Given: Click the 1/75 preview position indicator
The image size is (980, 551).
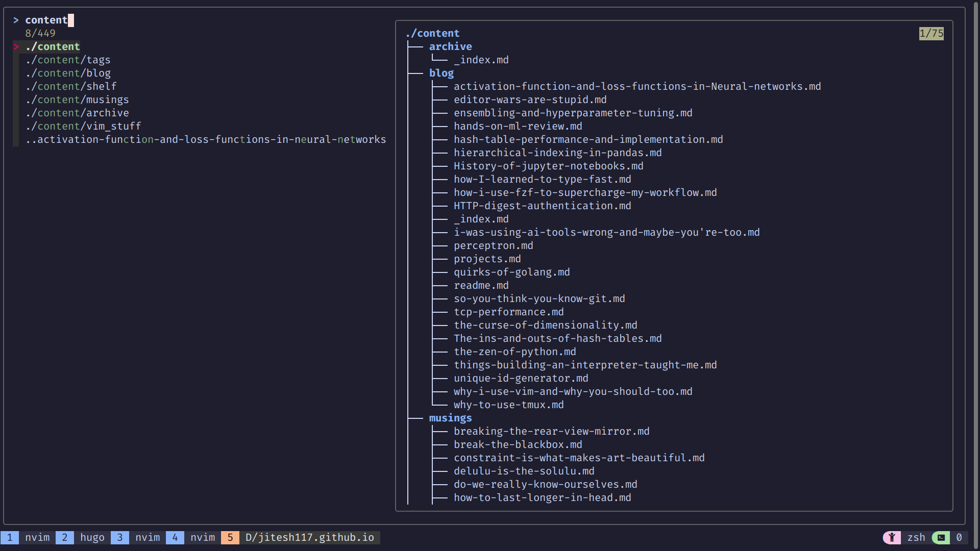Looking at the screenshot, I should pyautogui.click(x=931, y=34).
